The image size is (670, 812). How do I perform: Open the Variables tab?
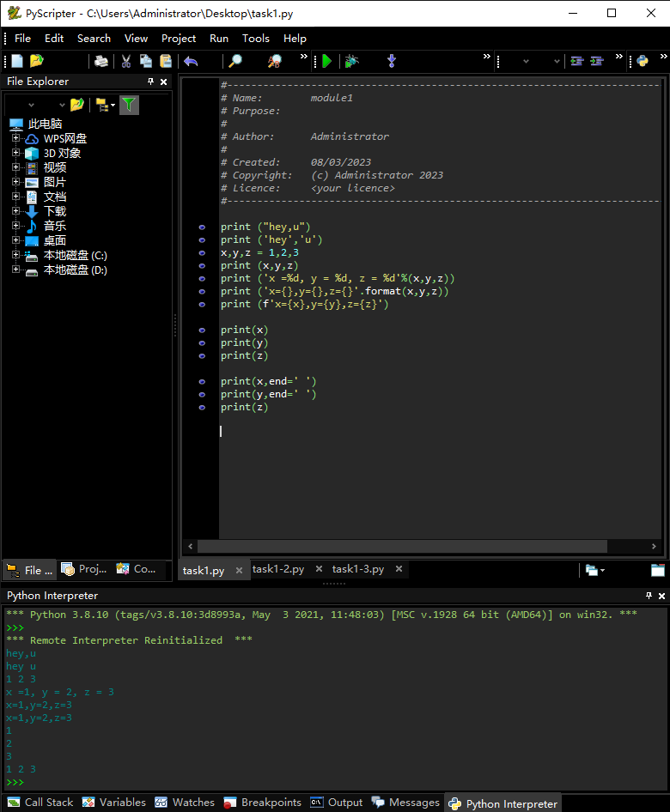[x=114, y=803]
